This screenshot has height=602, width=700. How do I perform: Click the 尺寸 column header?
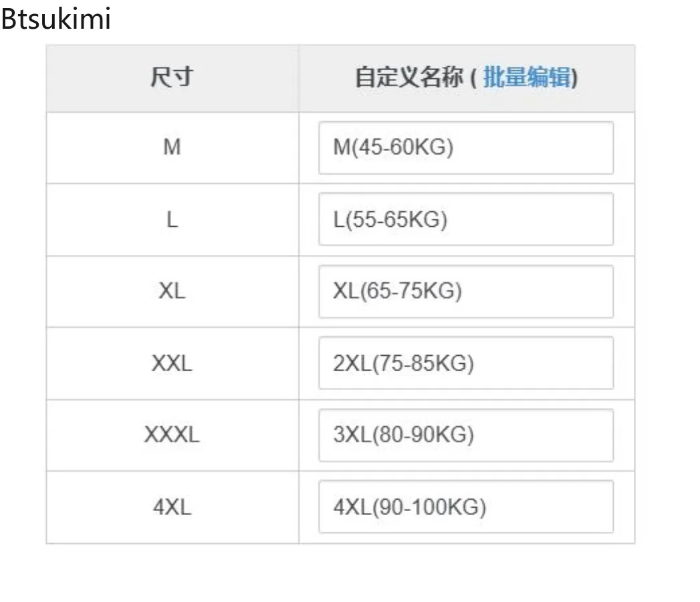(172, 77)
